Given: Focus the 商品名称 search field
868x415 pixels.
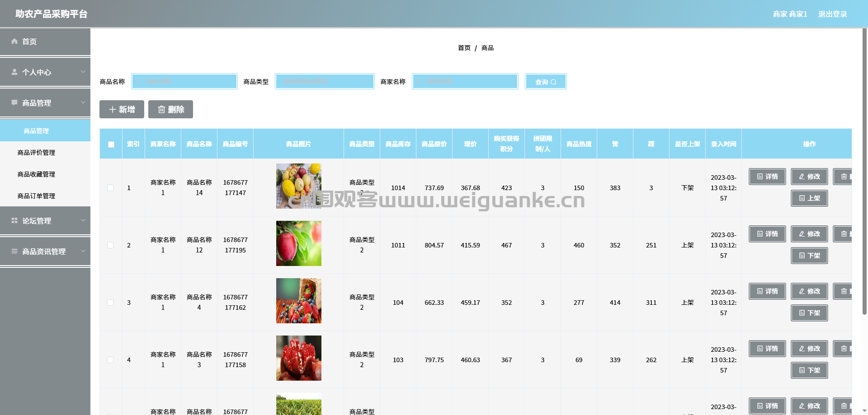Looking at the screenshot, I should click(184, 81).
